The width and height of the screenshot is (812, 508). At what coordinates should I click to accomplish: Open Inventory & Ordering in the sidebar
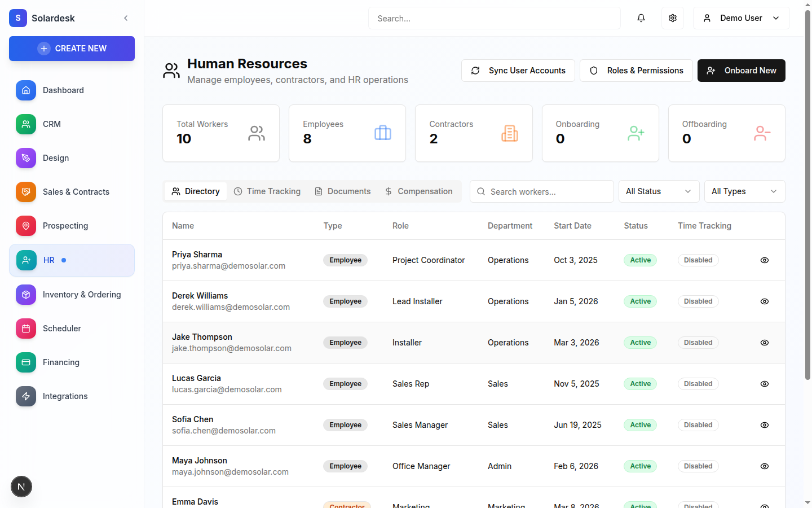(x=82, y=294)
